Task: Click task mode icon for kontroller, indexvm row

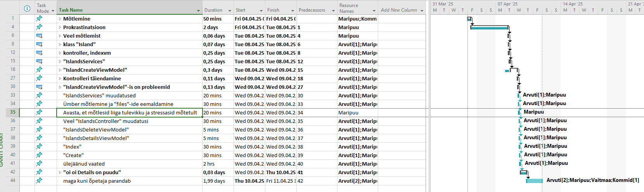Action: (39, 53)
